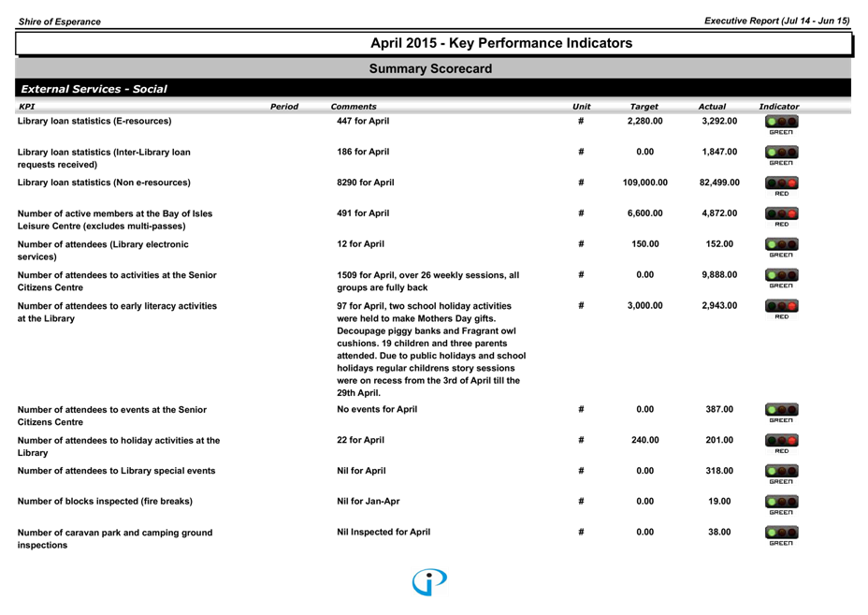Click red indicator for early literacy activities row
The height and width of the screenshot is (615, 868).
[781, 306]
